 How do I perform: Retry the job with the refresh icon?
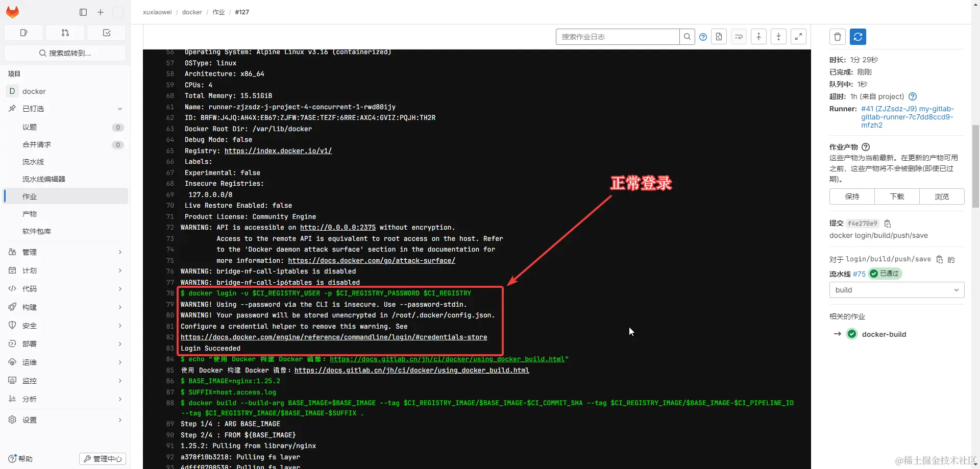(858, 37)
